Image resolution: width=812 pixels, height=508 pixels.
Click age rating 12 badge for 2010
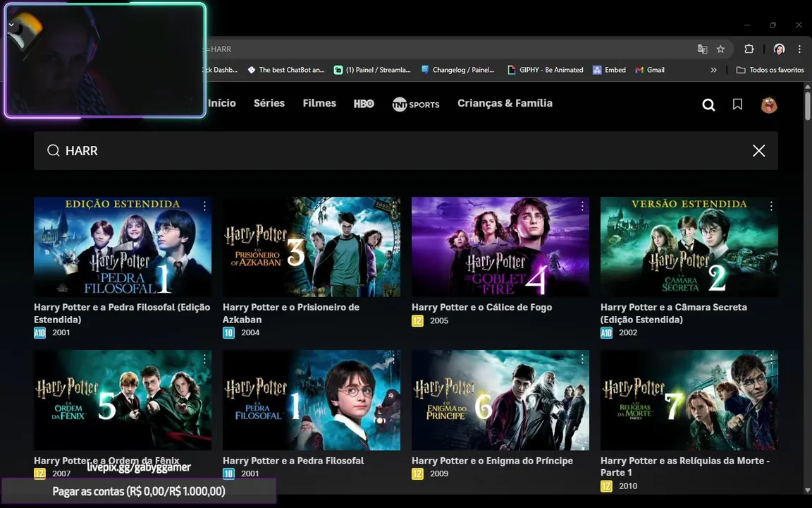click(x=606, y=486)
